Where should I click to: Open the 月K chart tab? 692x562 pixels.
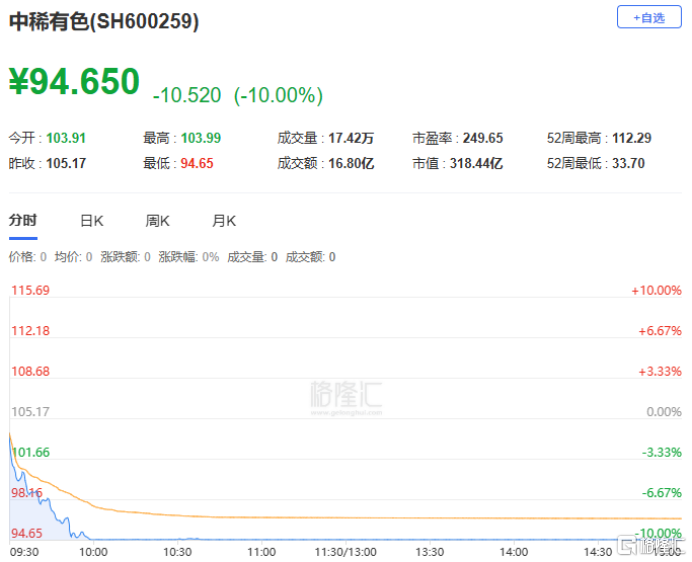tap(224, 221)
